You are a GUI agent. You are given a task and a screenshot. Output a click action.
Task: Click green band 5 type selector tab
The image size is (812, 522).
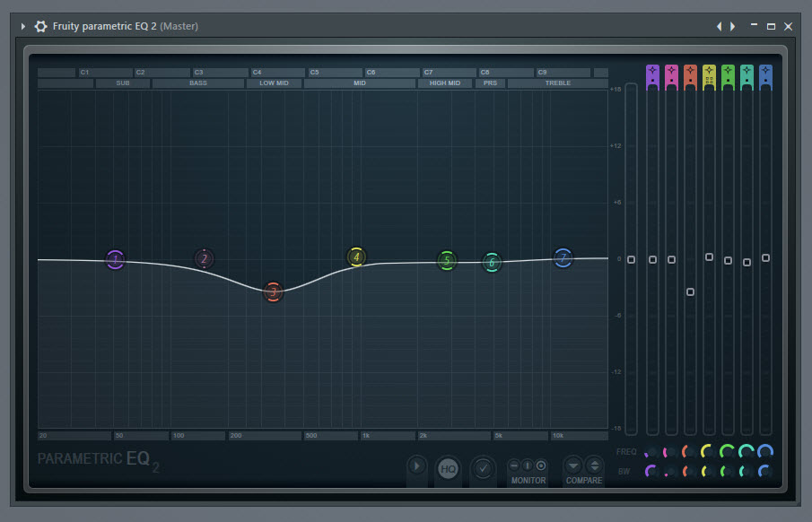[728, 77]
